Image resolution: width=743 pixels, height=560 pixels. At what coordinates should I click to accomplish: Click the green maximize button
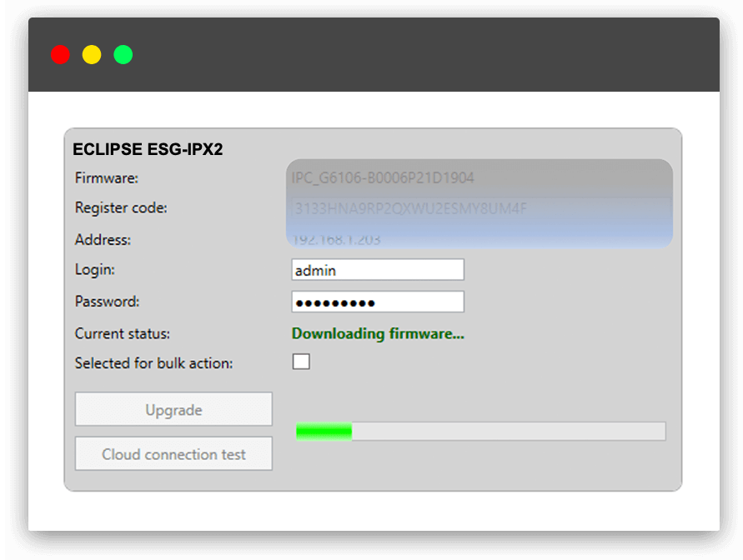click(x=123, y=54)
